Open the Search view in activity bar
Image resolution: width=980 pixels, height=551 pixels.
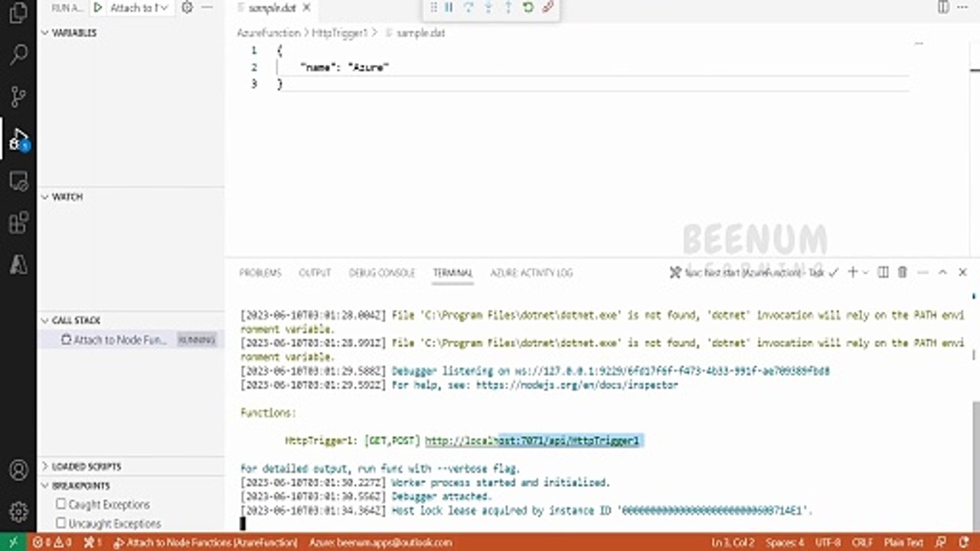(18, 54)
